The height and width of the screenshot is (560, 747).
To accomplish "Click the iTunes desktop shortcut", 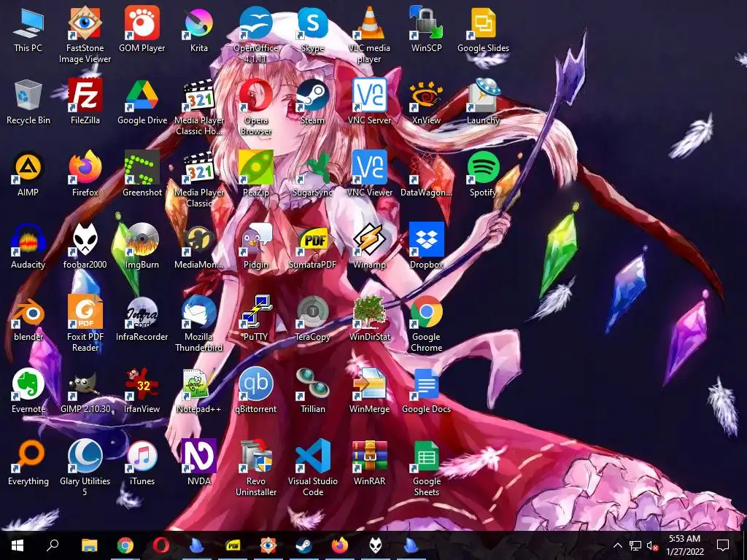I will [x=142, y=462].
